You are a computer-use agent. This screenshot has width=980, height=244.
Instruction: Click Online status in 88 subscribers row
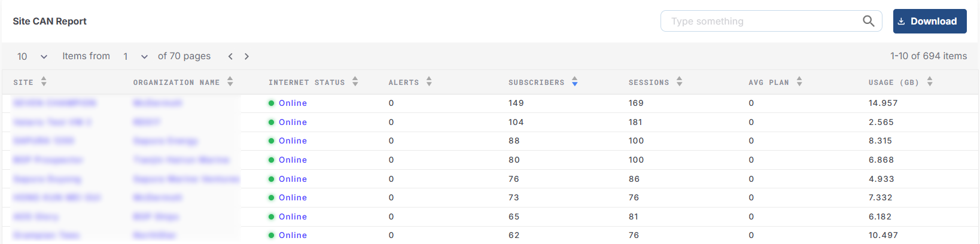click(293, 141)
